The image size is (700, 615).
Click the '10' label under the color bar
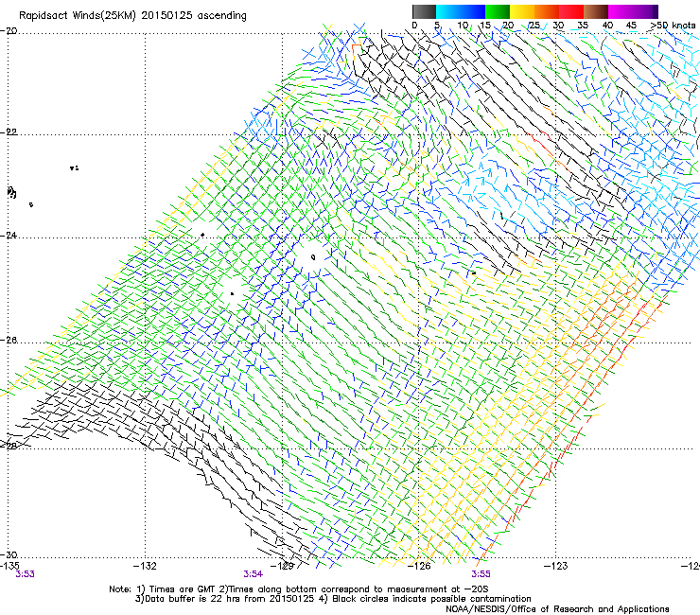click(463, 26)
